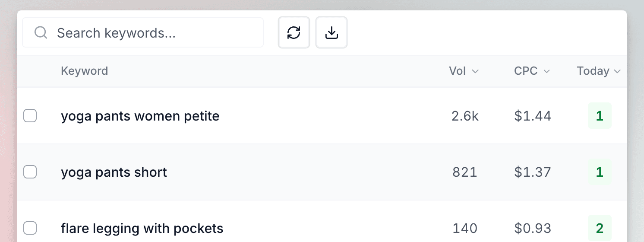Select the yoga pants women petite checkbox
Image resolution: width=644 pixels, height=242 pixels.
pos(30,116)
